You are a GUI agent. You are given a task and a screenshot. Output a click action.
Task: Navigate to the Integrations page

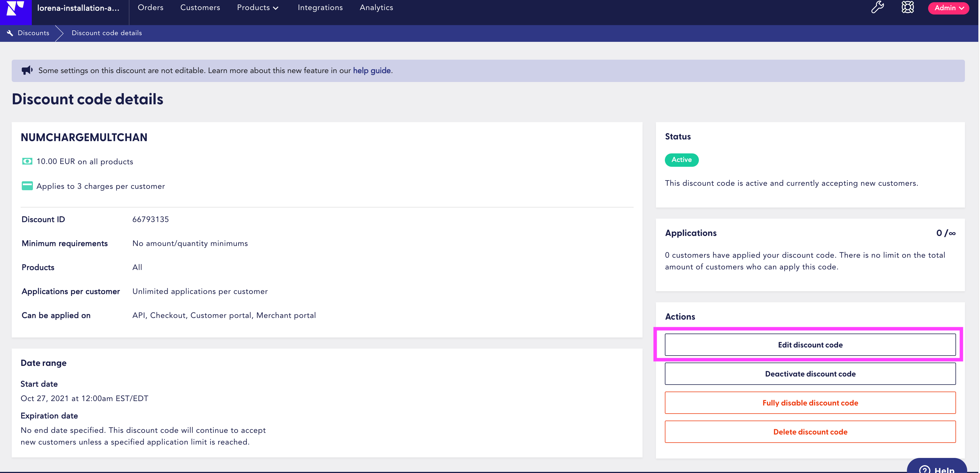[320, 7]
